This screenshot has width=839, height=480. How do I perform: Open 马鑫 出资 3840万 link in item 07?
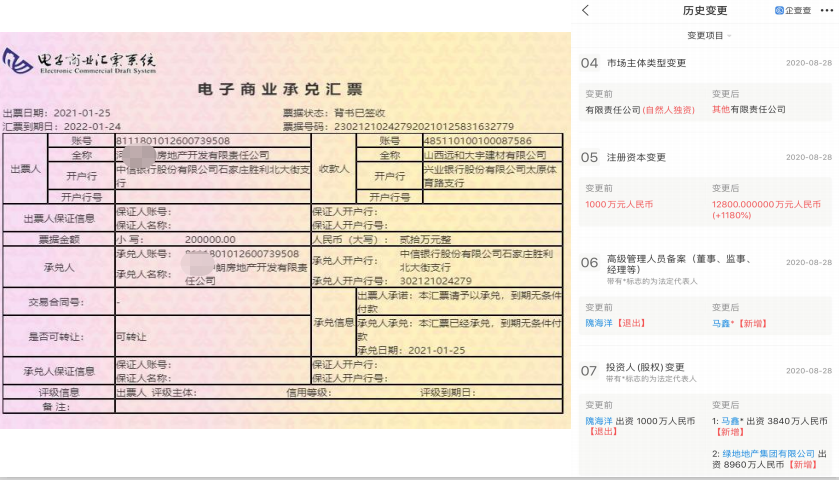(x=769, y=426)
